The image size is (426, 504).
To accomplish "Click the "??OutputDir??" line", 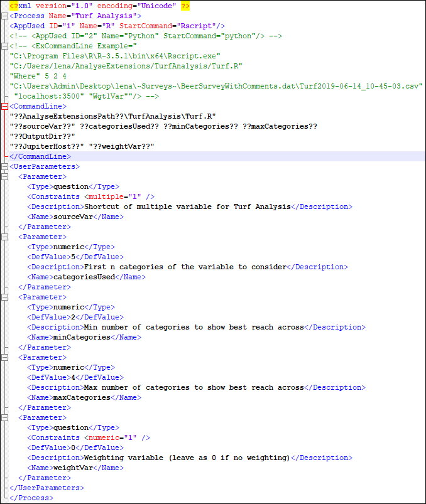I will click(x=43, y=137).
